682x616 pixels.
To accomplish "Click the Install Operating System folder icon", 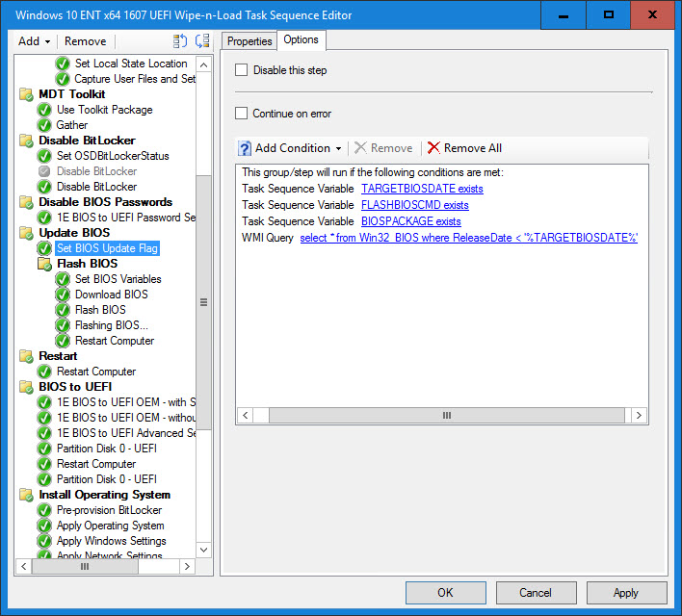I will pos(26,495).
